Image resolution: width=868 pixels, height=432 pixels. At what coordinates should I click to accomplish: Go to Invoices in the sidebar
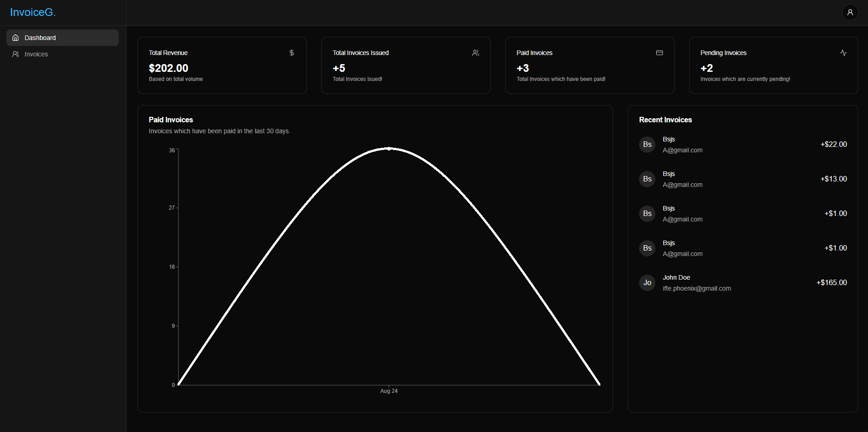(x=36, y=54)
